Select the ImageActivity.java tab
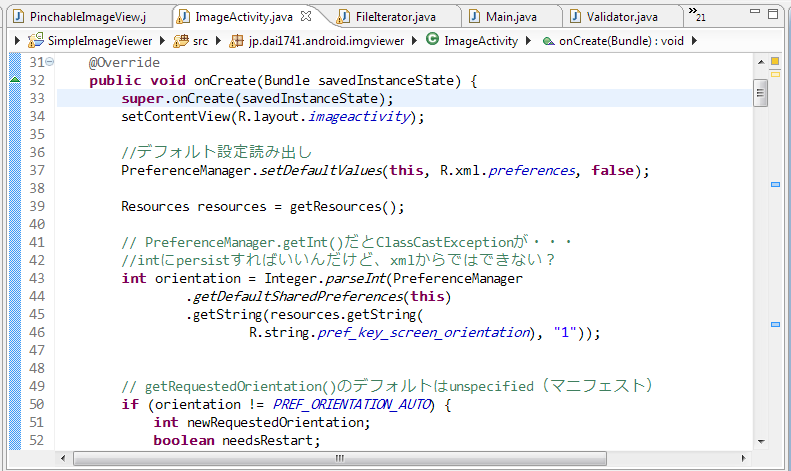The height and width of the screenshot is (471, 791). click(244, 17)
